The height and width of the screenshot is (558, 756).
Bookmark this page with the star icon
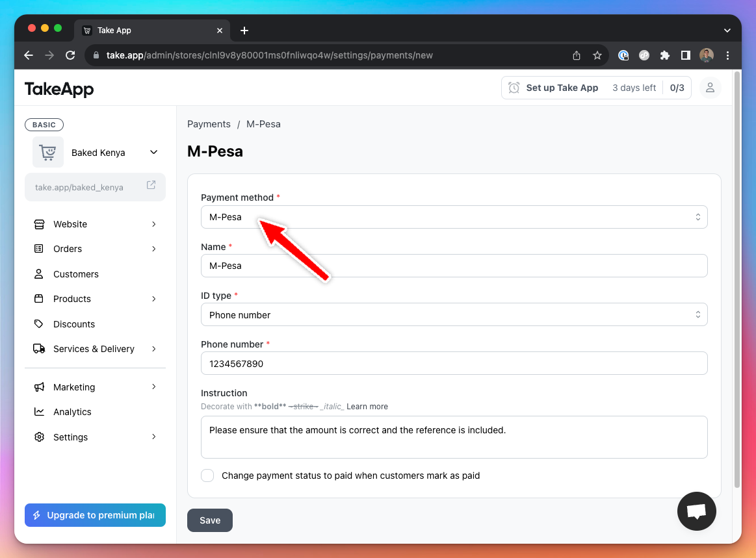coord(597,55)
